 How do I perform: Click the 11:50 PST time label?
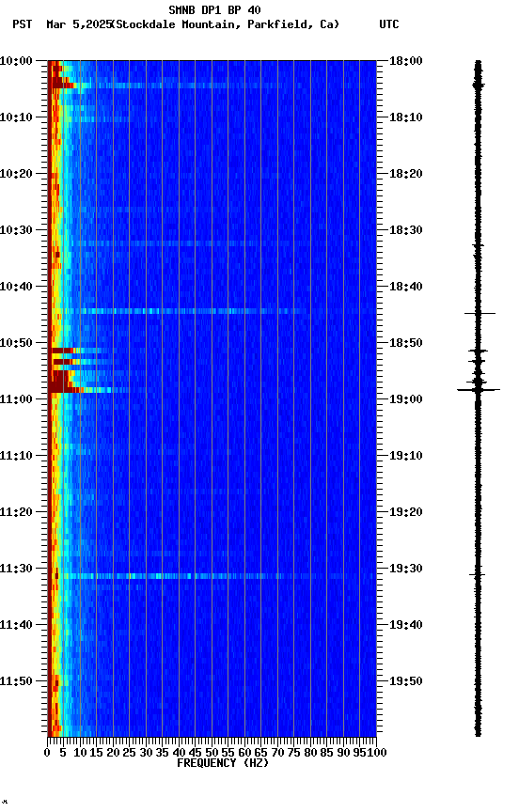[x=16, y=682]
